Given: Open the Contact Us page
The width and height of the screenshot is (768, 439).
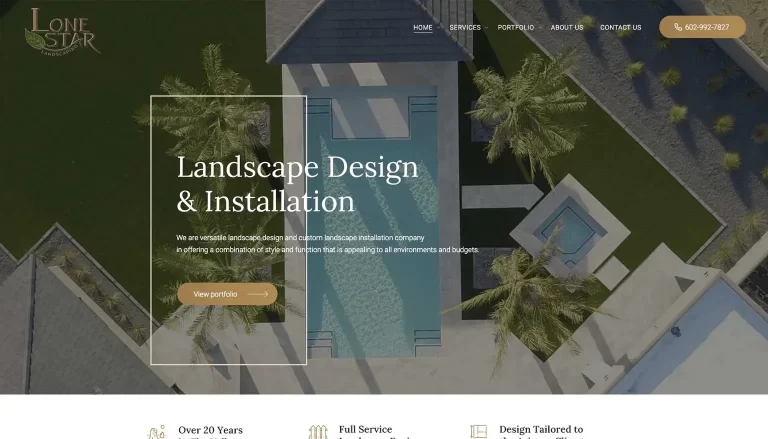Looking at the screenshot, I should pos(620,27).
